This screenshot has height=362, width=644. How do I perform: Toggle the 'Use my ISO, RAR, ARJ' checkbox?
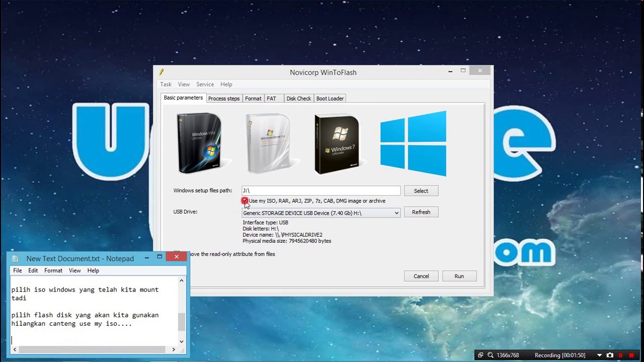(245, 201)
